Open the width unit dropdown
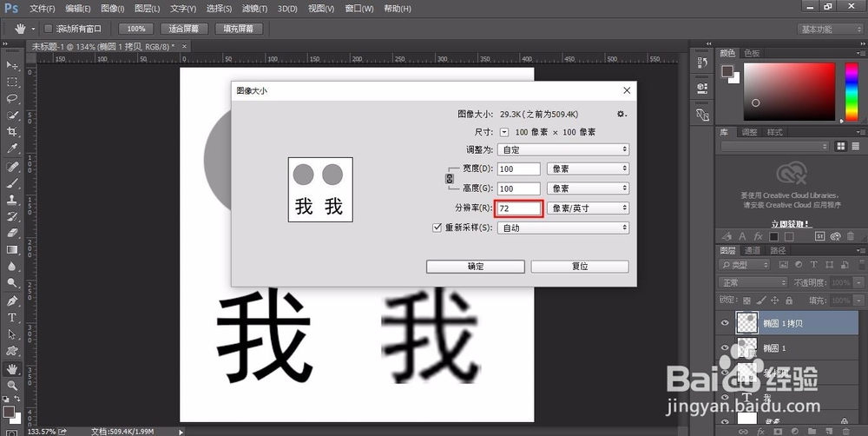868x436 pixels. tap(588, 169)
